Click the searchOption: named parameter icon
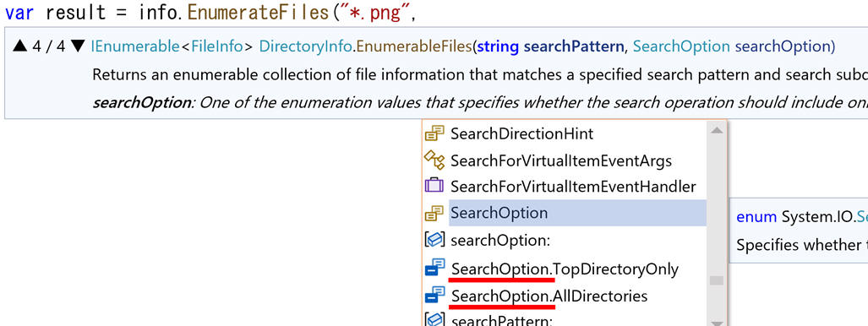Screen dimensions: 868x326 [434, 240]
